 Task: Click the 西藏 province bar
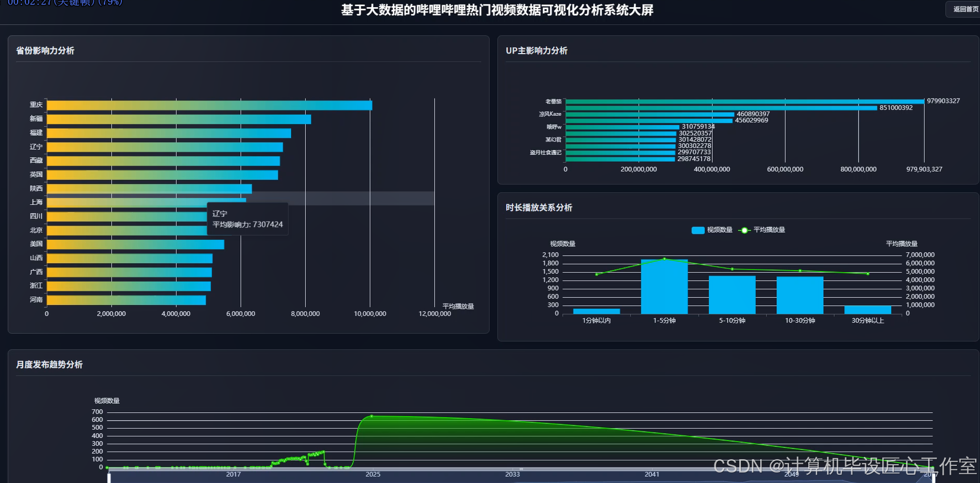(163, 161)
